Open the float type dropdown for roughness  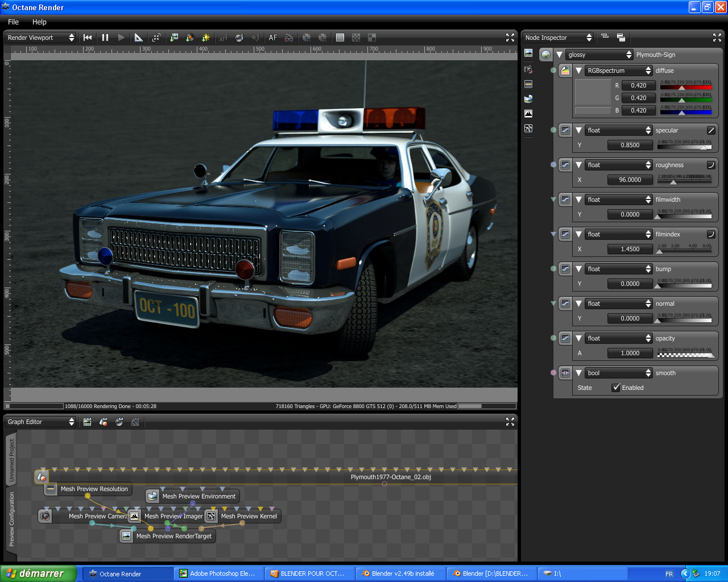[619, 165]
